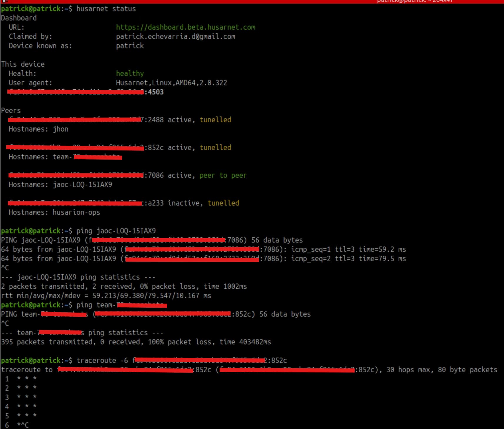Click traceroute hop 6 interrupted row
The height and width of the screenshot is (429, 504).
coord(17,425)
